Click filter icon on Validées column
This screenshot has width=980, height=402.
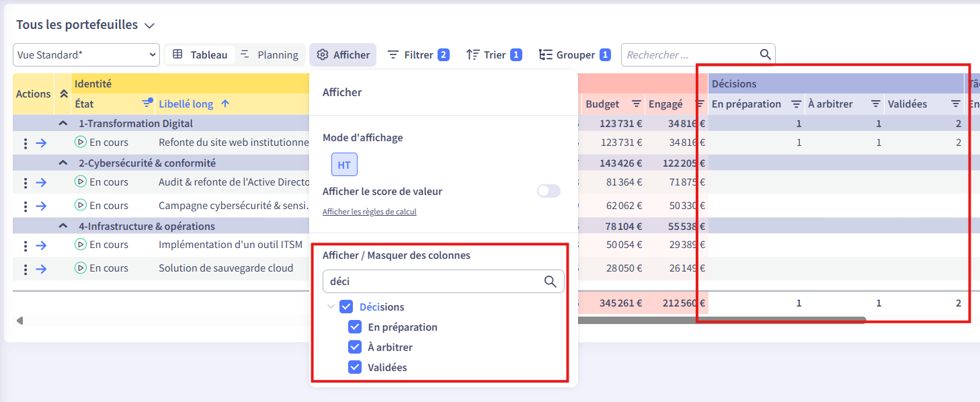[955, 104]
